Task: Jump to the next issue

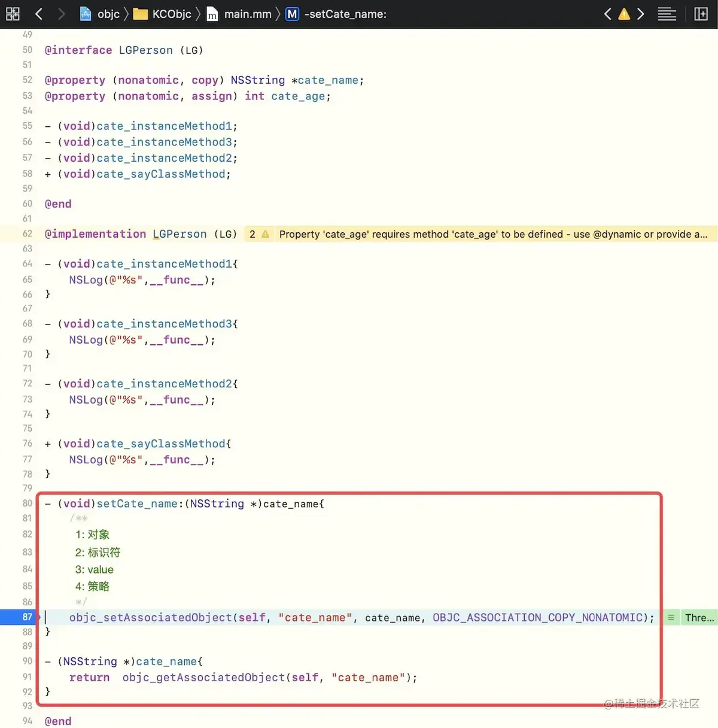Action: pos(641,14)
